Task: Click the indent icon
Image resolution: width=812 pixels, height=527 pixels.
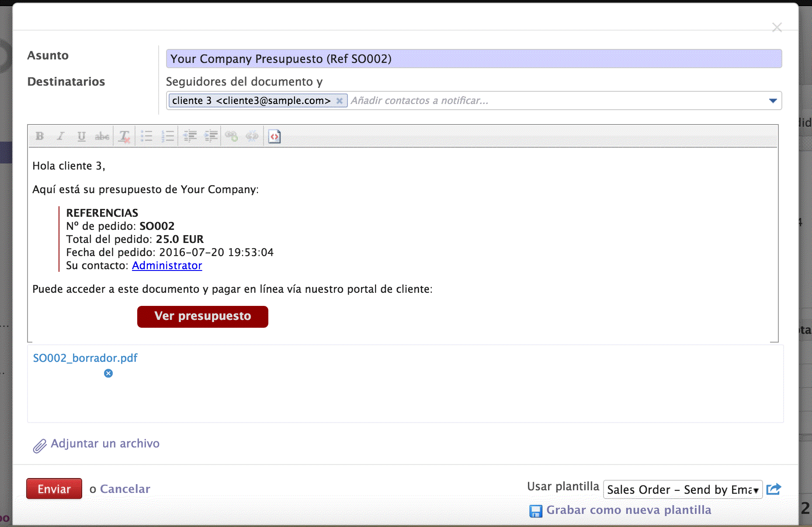Action: (x=211, y=136)
